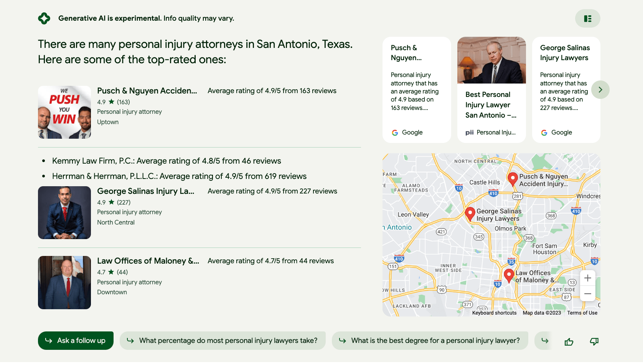Select the Pusch & Nguyen map pin

coord(513,179)
